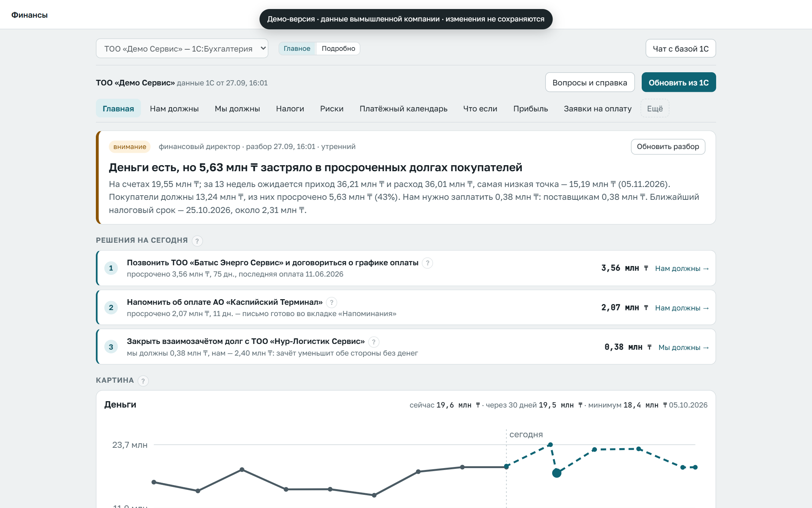
Task: Click the large minimum point on forecast line
Action: tap(557, 473)
